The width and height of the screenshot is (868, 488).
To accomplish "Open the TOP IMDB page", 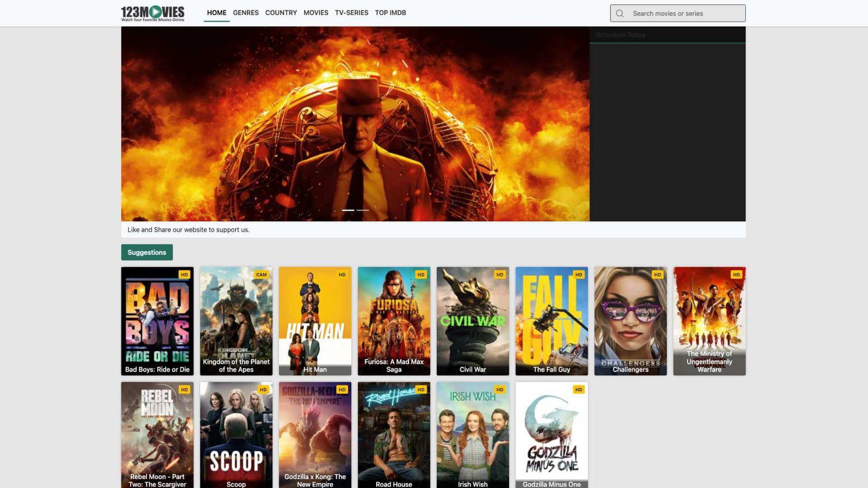I will (391, 13).
